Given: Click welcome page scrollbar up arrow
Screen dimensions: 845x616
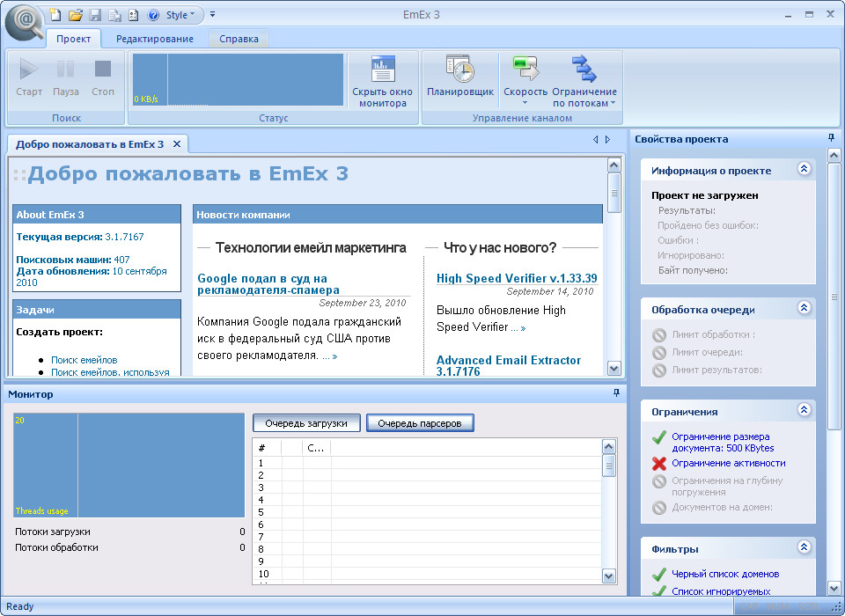Looking at the screenshot, I should tap(614, 165).
